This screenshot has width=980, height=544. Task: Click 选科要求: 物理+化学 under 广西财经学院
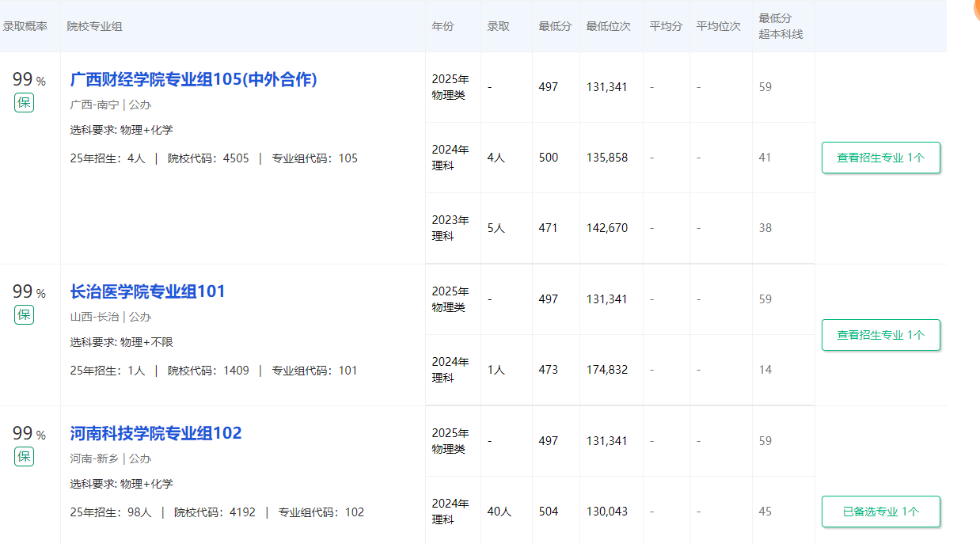(121, 130)
